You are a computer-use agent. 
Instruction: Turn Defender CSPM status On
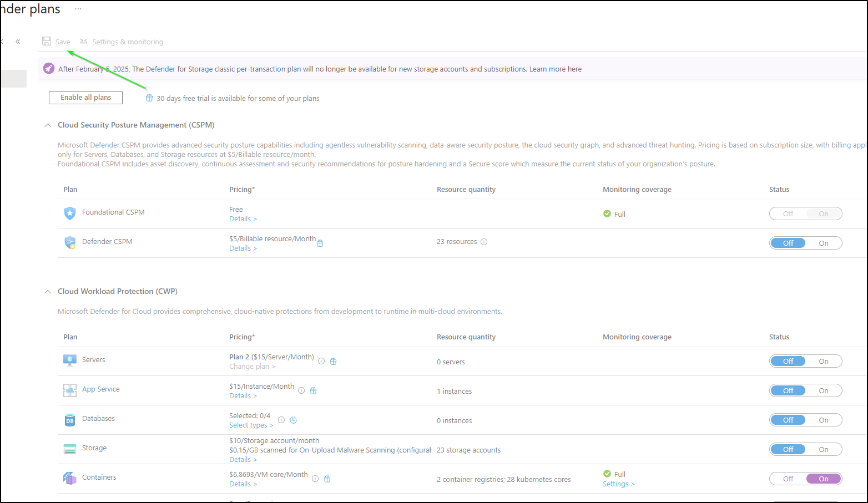tap(824, 243)
